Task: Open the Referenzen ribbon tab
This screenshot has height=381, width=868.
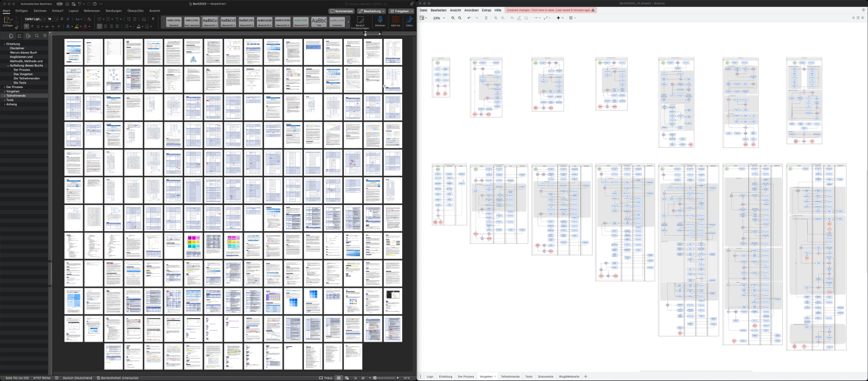Action: tap(91, 10)
